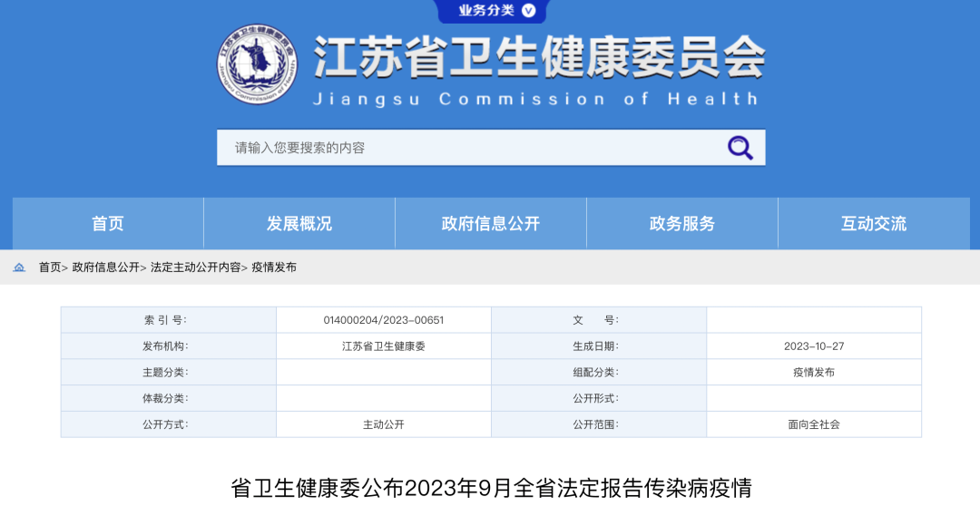The image size is (980, 516).
Task: Click the magnifier search icon
Action: (x=740, y=147)
